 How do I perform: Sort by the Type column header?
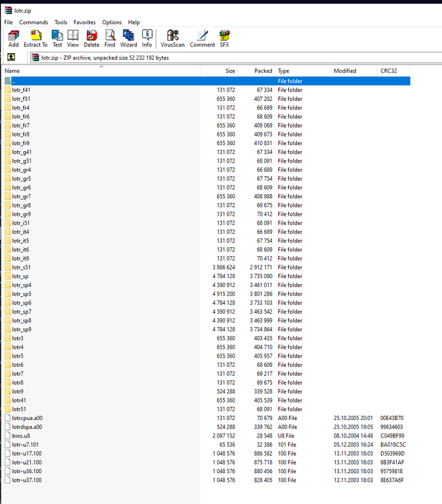303,71
